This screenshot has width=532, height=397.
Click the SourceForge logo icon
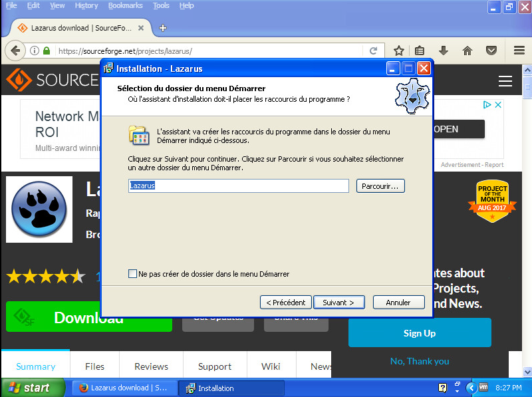(x=19, y=80)
